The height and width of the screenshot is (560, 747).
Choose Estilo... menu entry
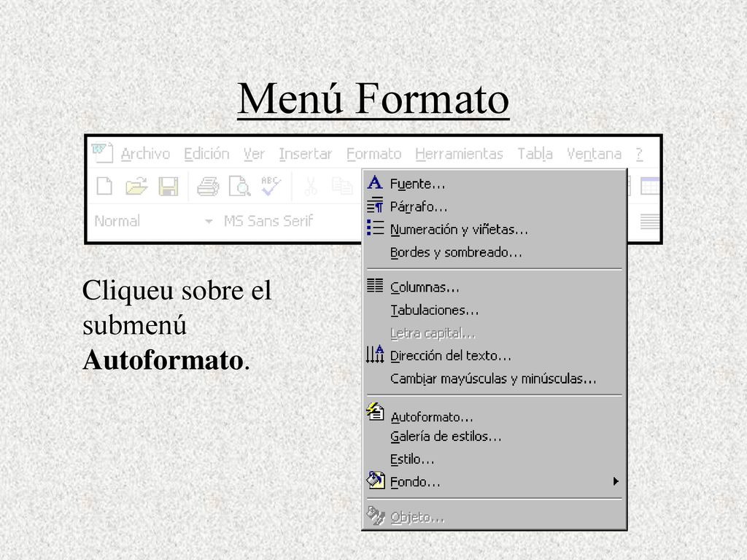tap(495, 459)
